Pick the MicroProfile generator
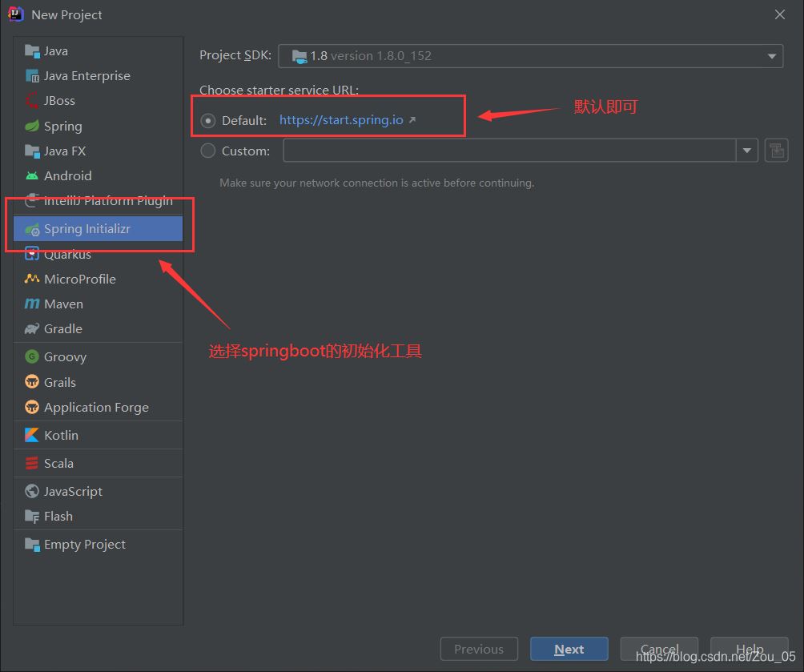 pos(78,279)
